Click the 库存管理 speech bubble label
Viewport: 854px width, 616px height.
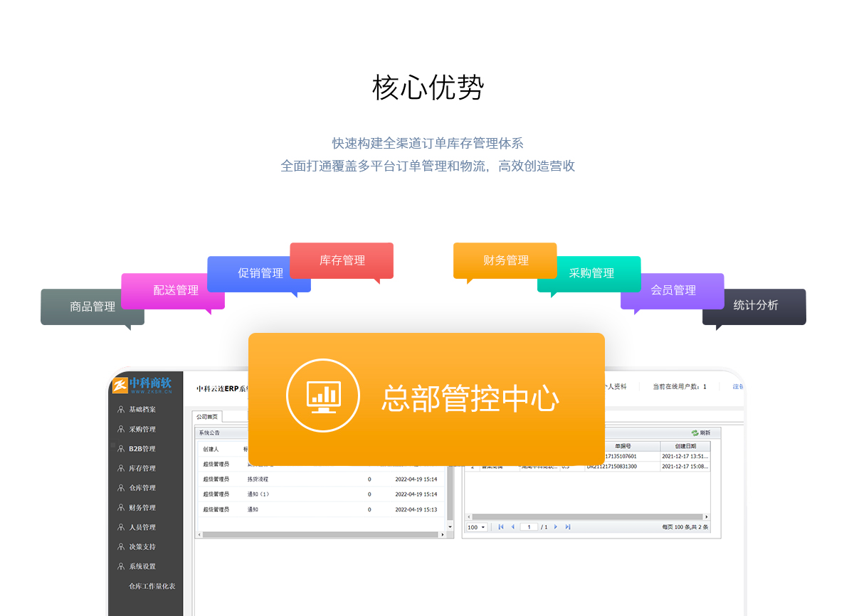[x=342, y=260]
